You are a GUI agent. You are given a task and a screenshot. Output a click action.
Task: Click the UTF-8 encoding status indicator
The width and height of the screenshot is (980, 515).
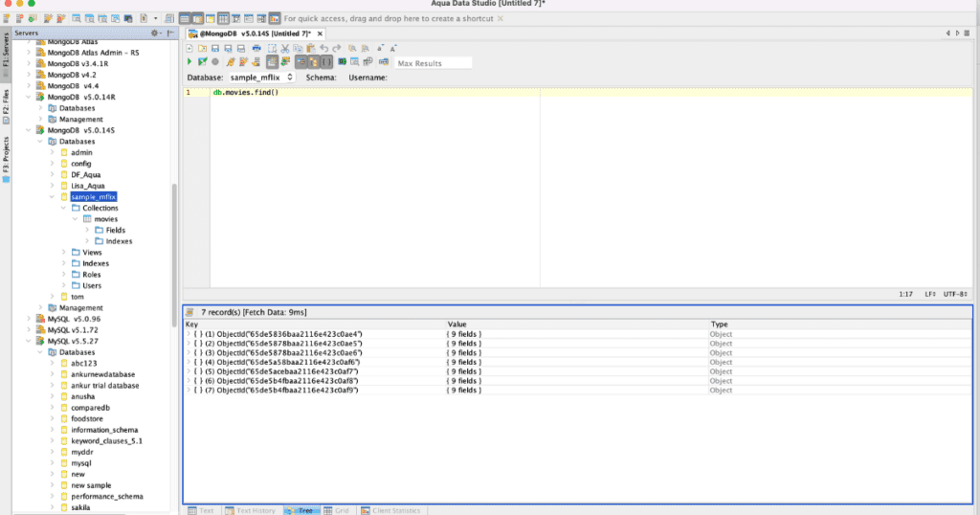point(955,294)
